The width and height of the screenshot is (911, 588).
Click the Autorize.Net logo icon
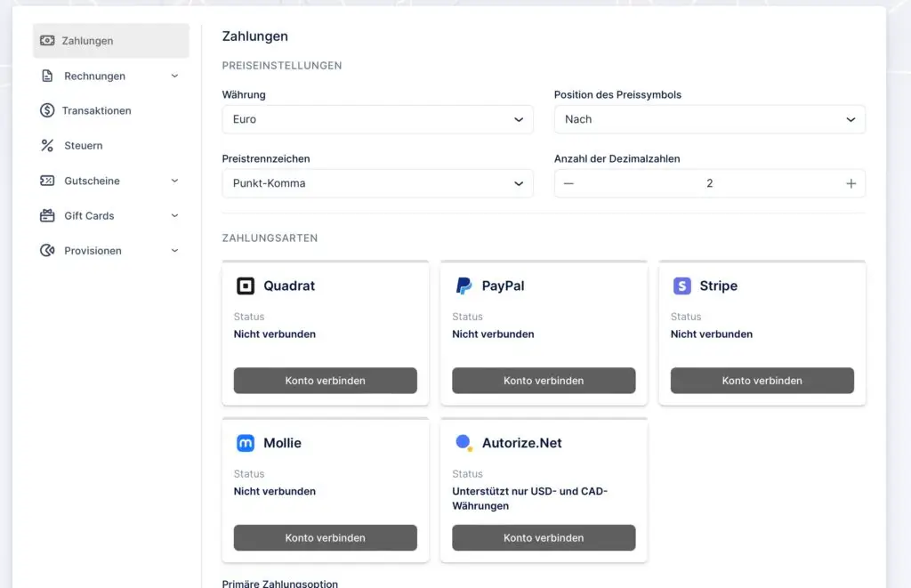point(464,443)
